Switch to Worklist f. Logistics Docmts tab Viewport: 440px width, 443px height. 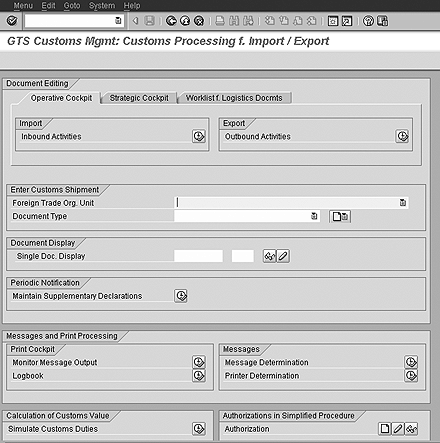coord(234,98)
